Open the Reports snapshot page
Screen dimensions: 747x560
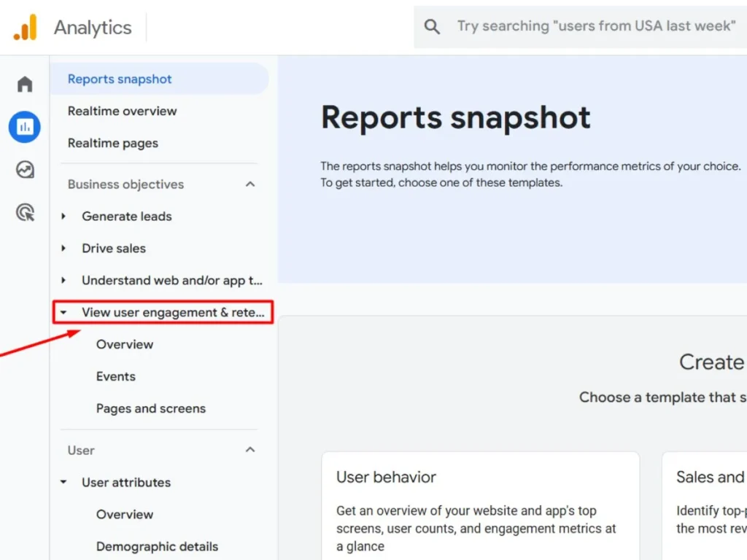(119, 79)
